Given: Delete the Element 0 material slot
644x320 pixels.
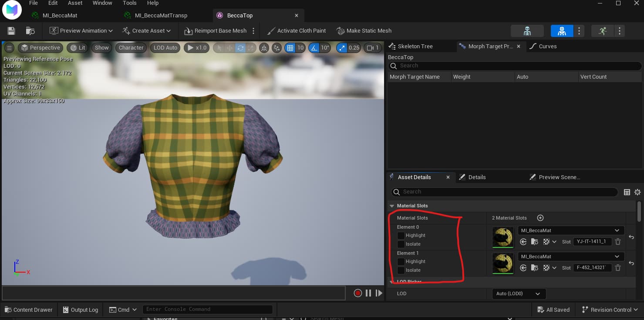Looking at the screenshot, I should 617,242.
